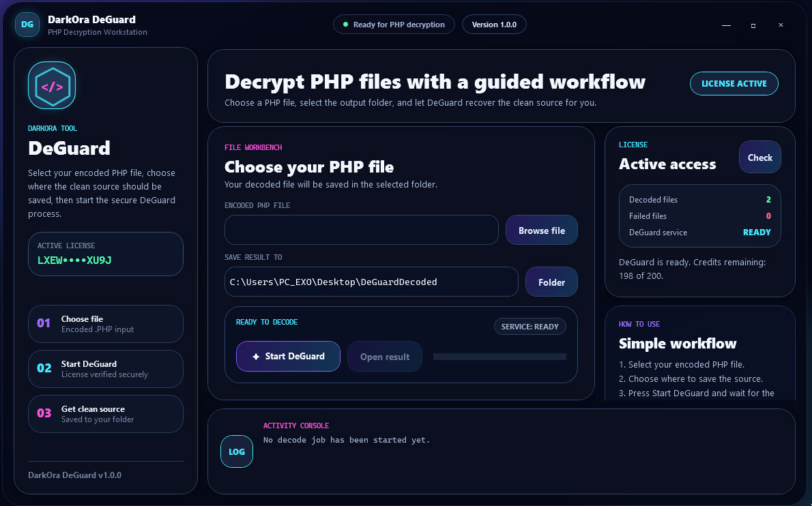Maximize the DeGuard window
The width and height of the screenshot is (812, 506).
click(x=753, y=25)
